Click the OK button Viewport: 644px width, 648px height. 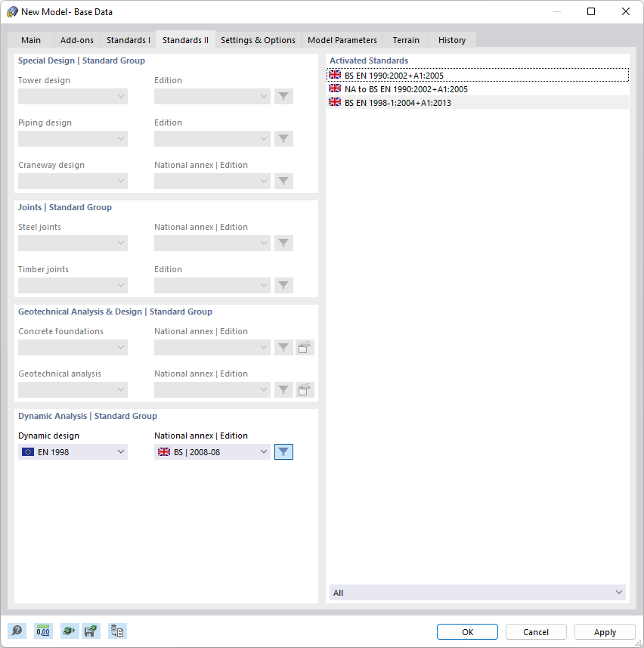(467, 631)
